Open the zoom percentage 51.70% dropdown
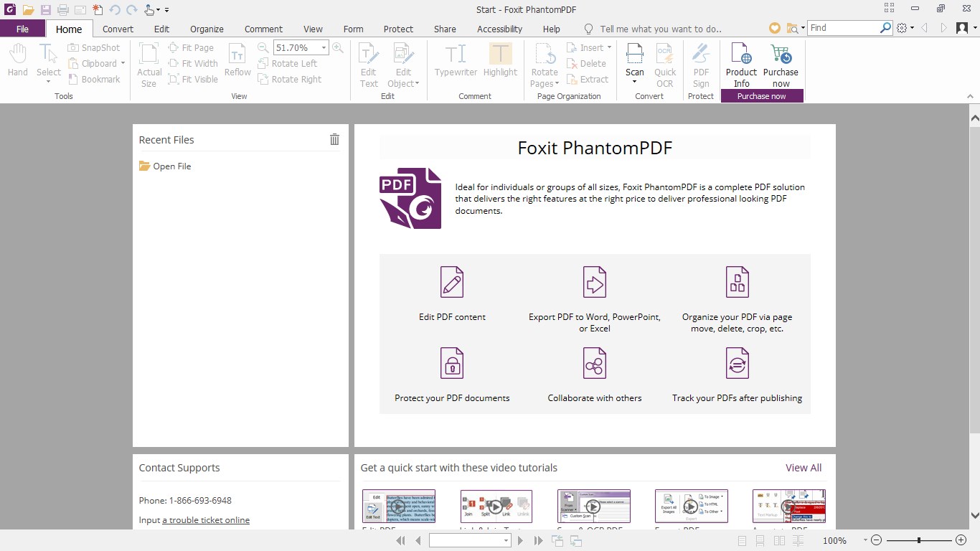The image size is (980, 551). pos(324,47)
